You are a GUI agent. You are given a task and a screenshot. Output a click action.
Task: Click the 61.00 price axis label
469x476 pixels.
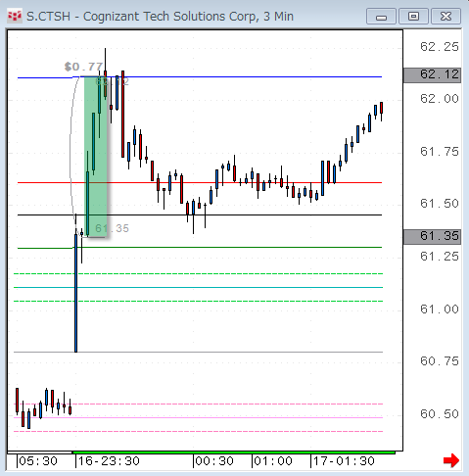click(440, 309)
